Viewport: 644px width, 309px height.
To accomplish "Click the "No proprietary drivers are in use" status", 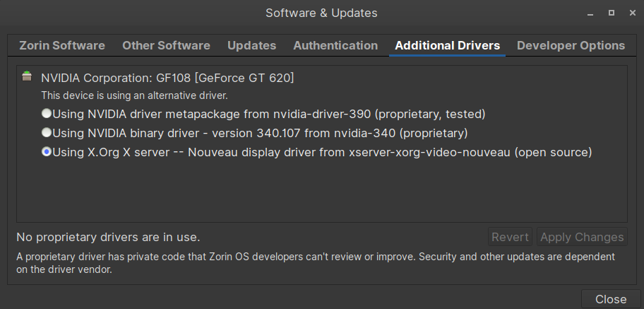I will point(108,237).
